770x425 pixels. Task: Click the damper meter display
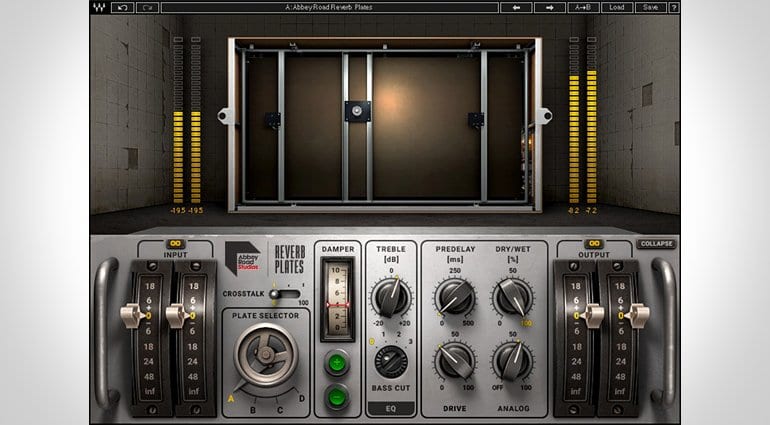(x=338, y=299)
